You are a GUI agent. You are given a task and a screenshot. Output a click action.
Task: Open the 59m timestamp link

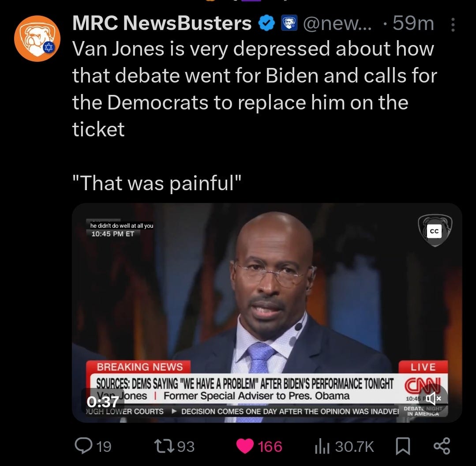pos(413,23)
